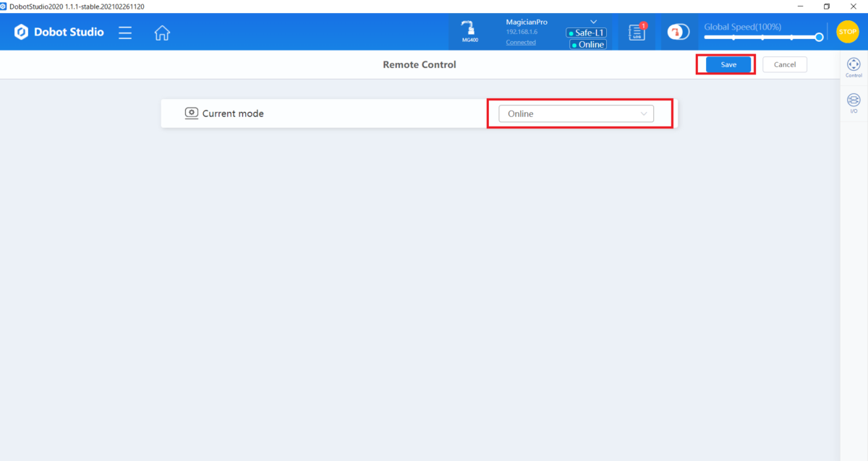Open the LOG notifications icon
Image resolution: width=868 pixels, height=461 pixels.
(x=637, y=33)
